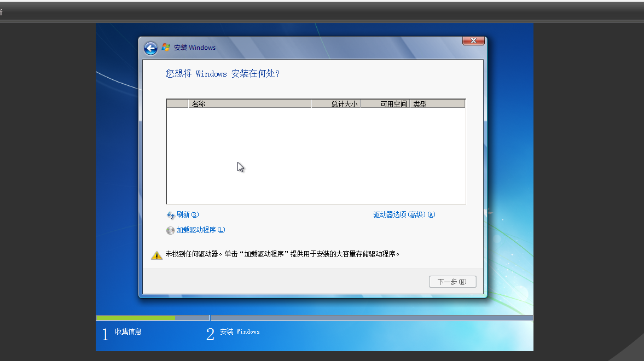
Task: Click the refresh arrows icon
Action: (x=171, y=215)
